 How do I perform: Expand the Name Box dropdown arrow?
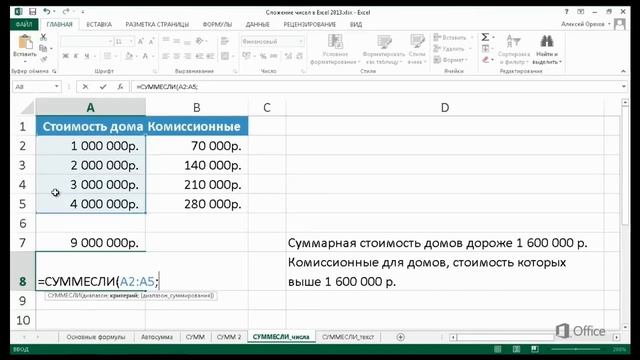point(57,87)
